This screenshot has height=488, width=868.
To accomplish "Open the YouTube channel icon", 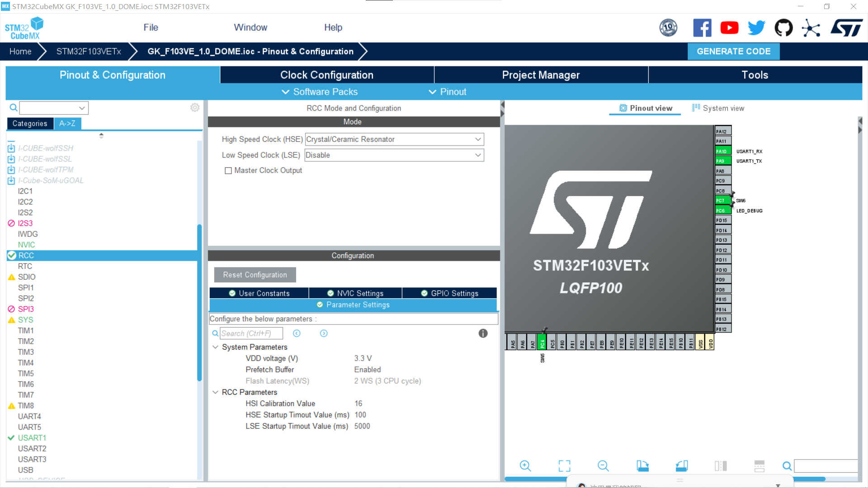I will click(729, 28).
